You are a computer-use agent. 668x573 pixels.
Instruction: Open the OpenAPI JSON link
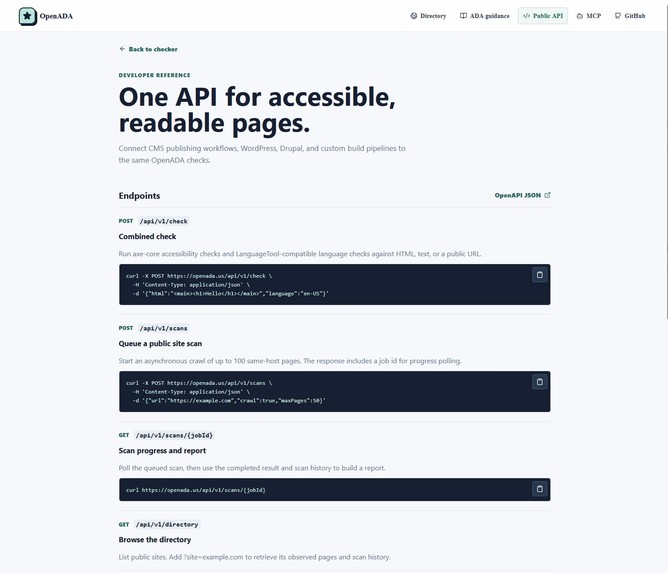tap(522, 195)
